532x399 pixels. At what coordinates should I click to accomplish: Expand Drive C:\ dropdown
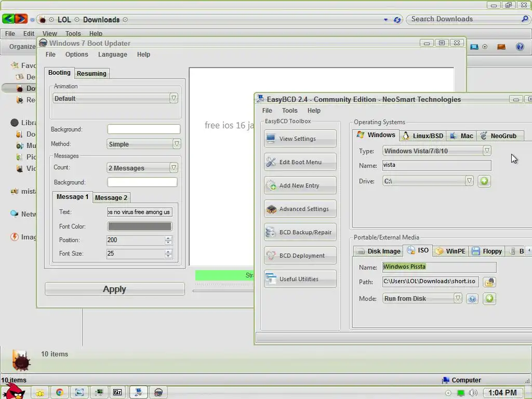[469, 180]
